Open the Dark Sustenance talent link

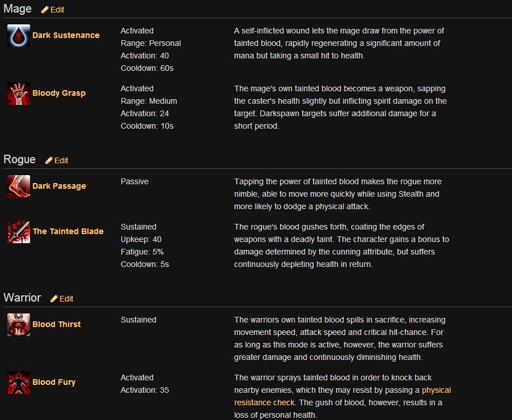[66, 35]
